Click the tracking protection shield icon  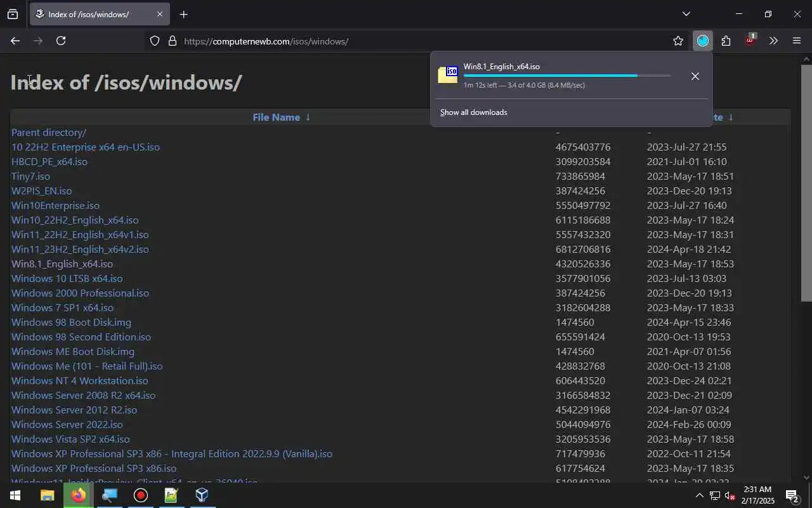click(155, 41)
